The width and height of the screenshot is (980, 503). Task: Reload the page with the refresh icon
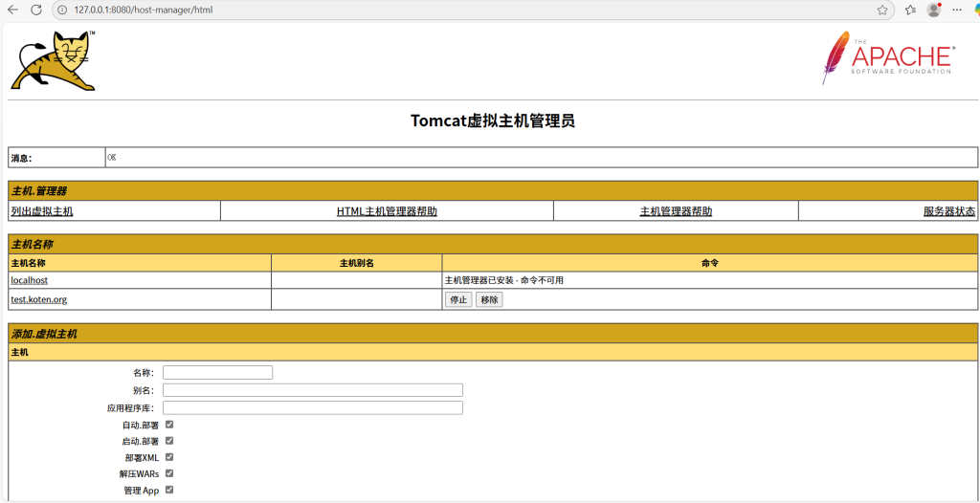[36, 10]
